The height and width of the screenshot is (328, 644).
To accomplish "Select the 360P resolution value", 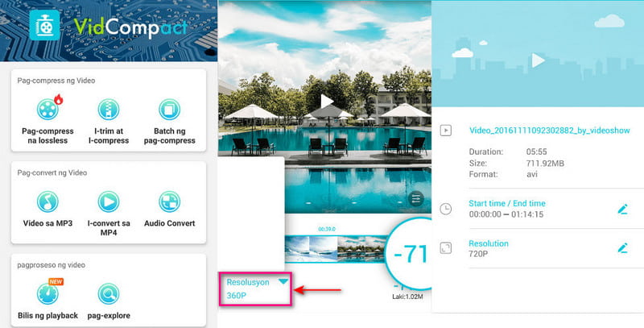I will 238,296.
